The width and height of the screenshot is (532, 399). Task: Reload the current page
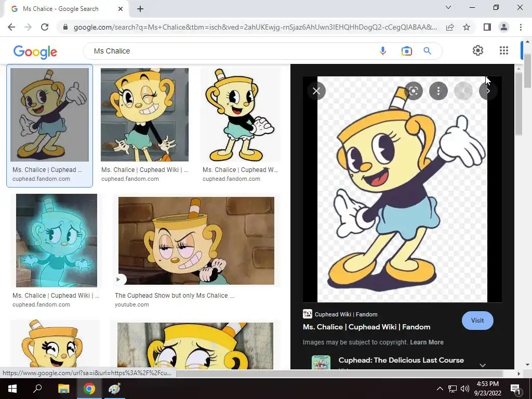tap(45, 27)
